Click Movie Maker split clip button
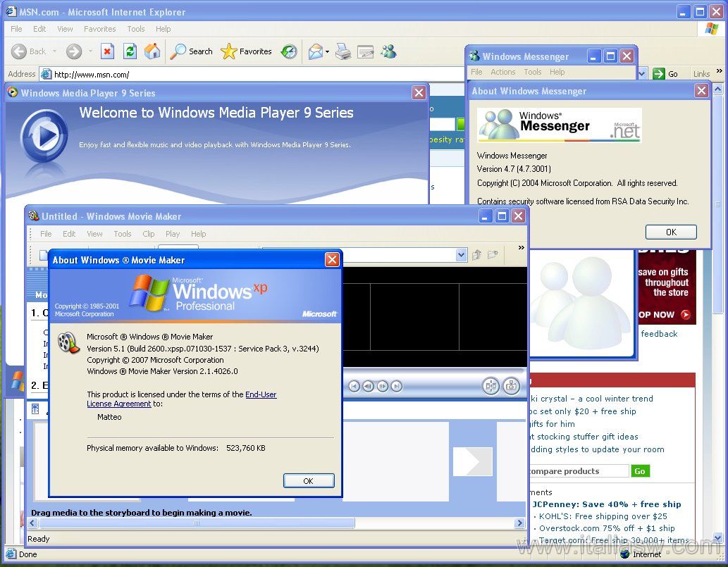728x567 pixels. (491, 386)
